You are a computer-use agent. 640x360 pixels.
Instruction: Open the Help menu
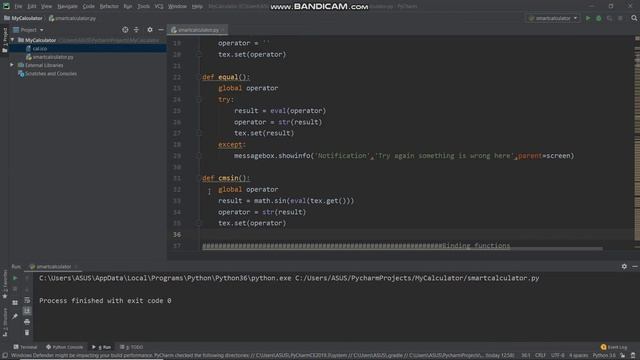tap(197, 6)
